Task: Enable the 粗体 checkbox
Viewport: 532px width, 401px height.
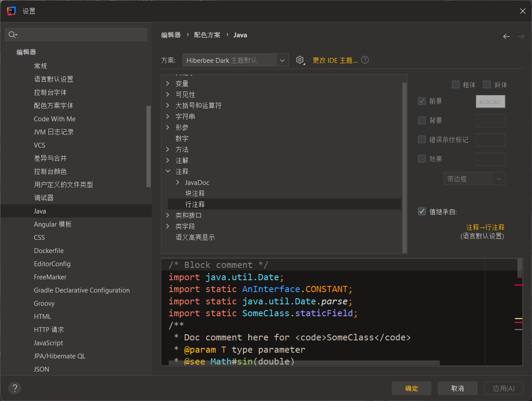Action: tap(456, 84)
